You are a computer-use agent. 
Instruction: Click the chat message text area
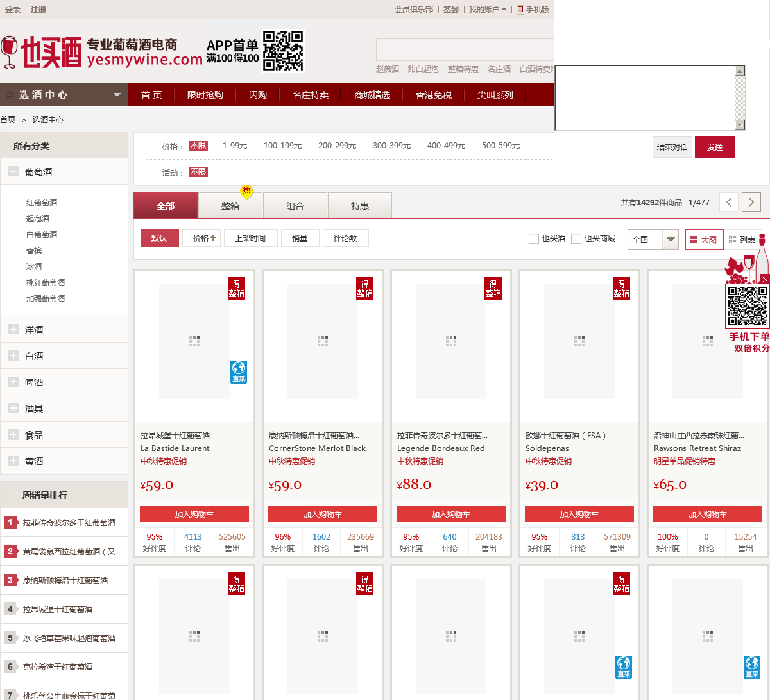point(645,98)
